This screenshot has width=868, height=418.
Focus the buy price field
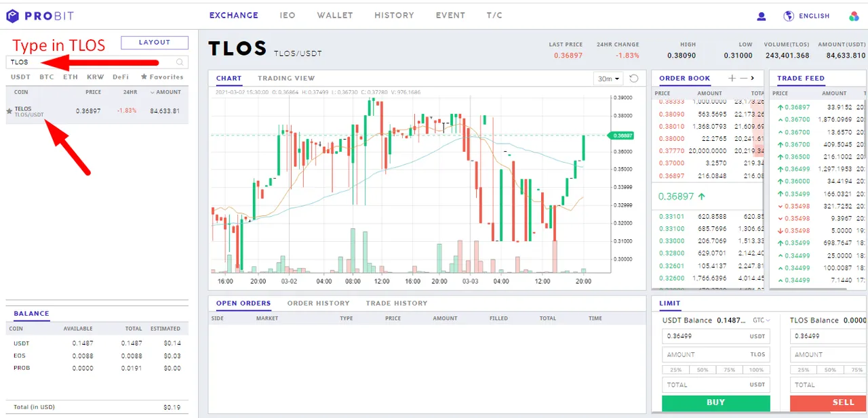[716, 336]
